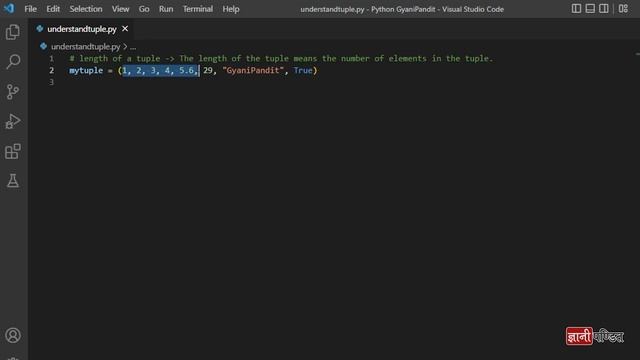640x360 pixels.
Task: Open the Customize Layout button
Action: coord(623,9)
